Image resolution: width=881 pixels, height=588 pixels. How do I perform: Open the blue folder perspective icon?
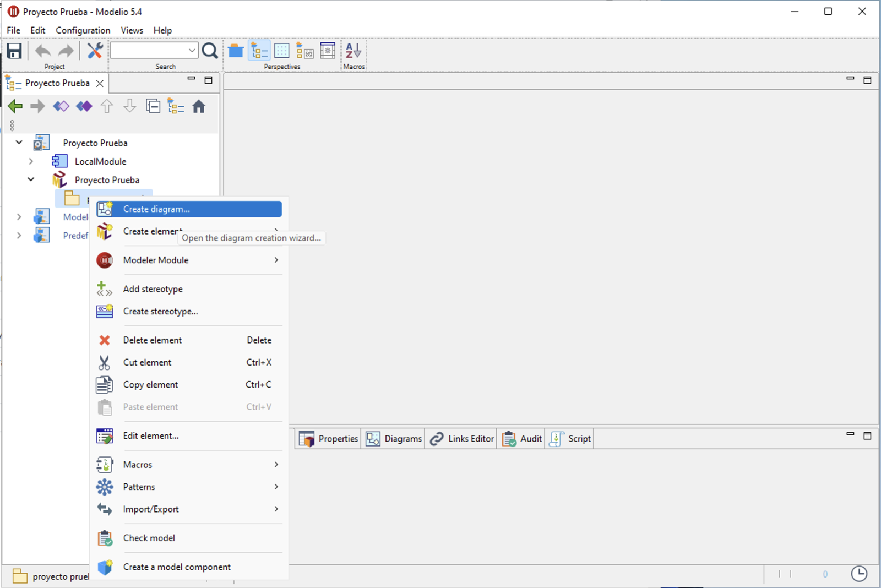(x=236, y=51)
